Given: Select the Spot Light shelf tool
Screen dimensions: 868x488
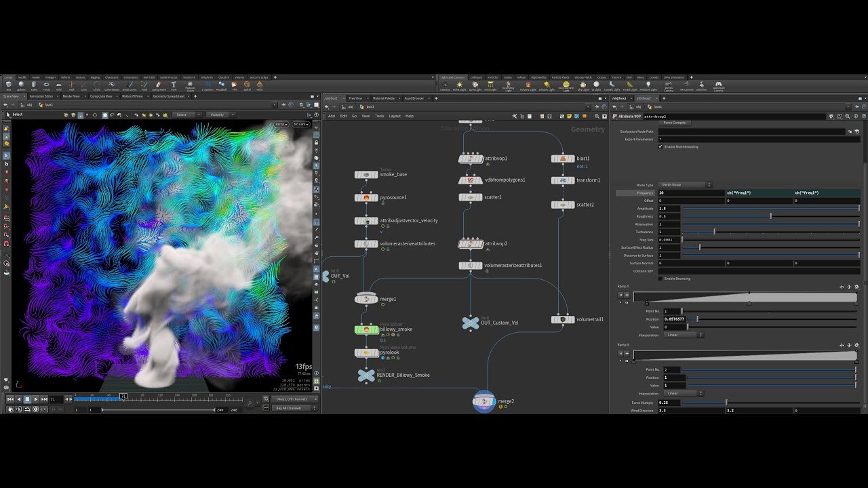Looking at the screenshot, I should click(475, 85).
